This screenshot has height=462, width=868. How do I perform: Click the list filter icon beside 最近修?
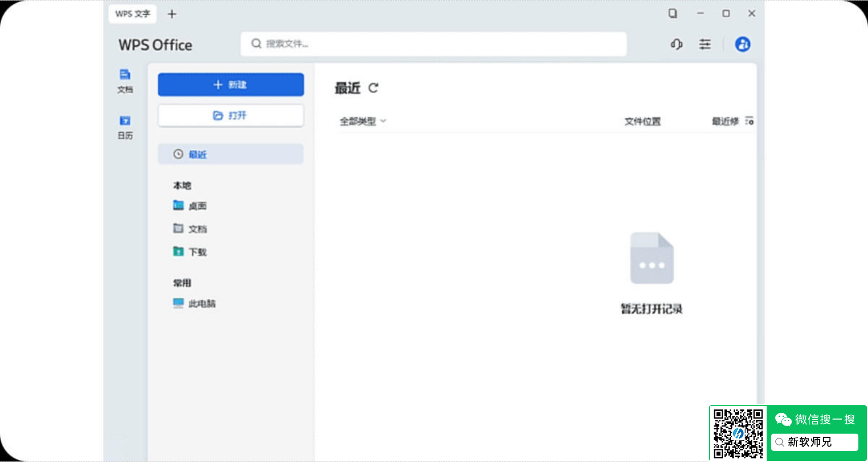(749, 121)
